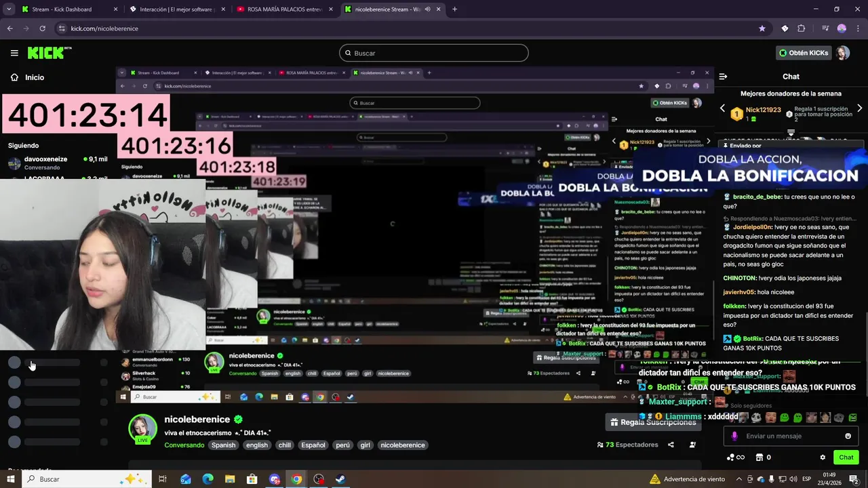Viewport: 868px width, 488px height.
Task: Open the Windows notification center
Action: (855, 479)
